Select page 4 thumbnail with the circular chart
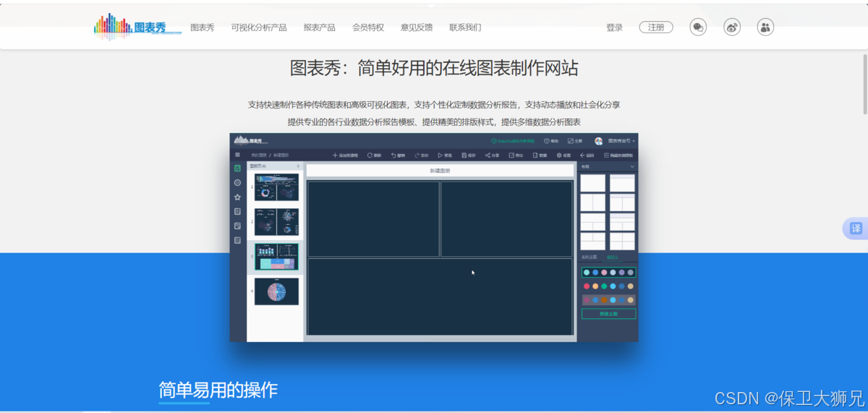Viewport: 868px width, 413px height. point(276,291)
